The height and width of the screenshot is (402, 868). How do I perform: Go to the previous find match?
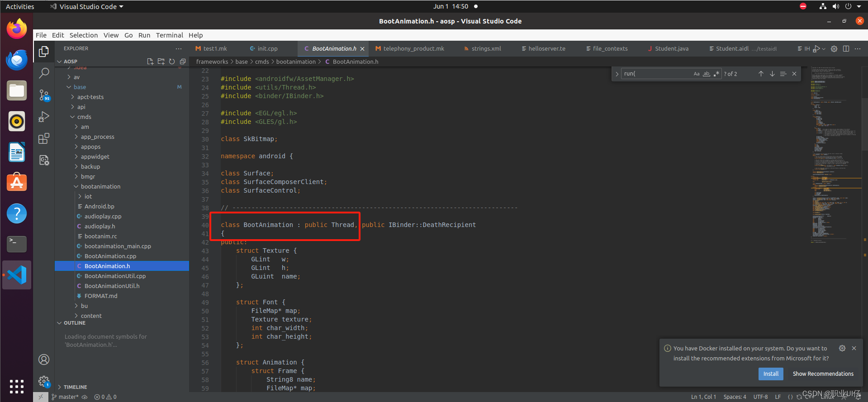[x=761, y=74]
